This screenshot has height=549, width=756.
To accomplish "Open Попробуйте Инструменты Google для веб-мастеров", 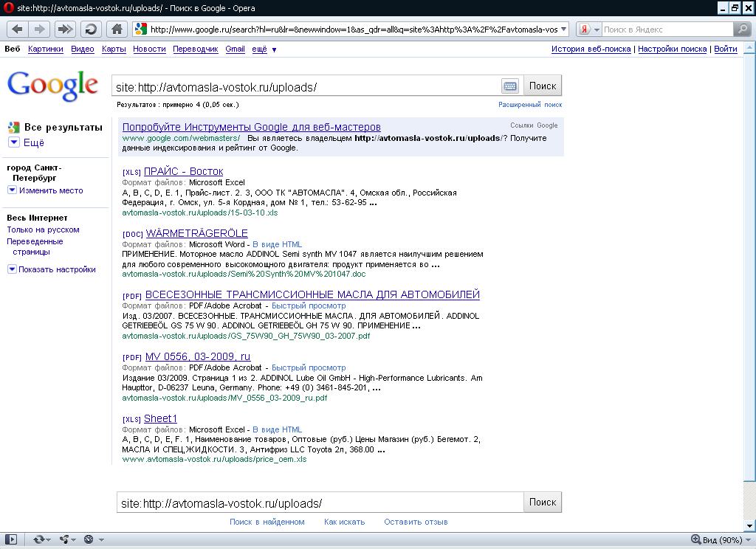I will (x=251, y=127).
